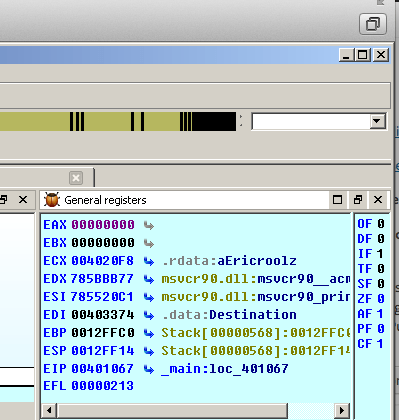Viewport: 399px width, 420px height.
Task: Toggle the DF flag value
Action: pyautogui.click(x=381, y=239)
